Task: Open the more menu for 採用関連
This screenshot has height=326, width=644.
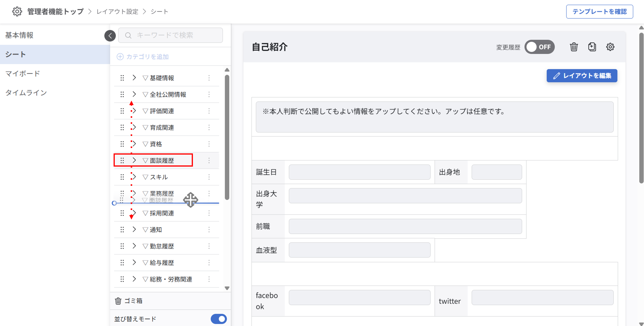Action: pyautogui.click(x=209, y=213)
